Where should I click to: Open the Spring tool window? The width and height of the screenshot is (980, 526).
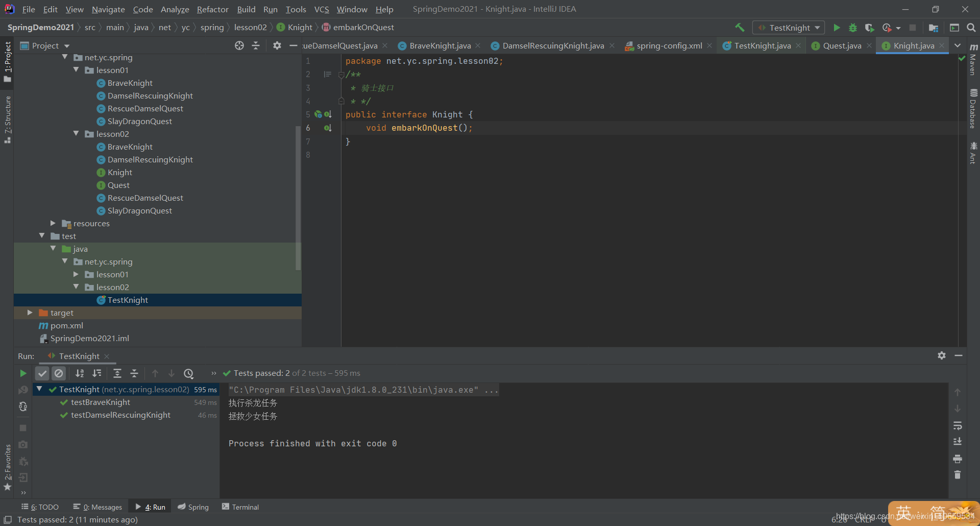coord(193,507)
